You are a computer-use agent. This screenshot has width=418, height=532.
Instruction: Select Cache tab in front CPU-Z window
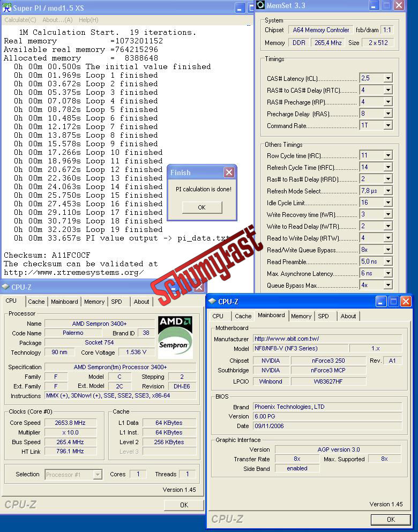click(243, 316)
